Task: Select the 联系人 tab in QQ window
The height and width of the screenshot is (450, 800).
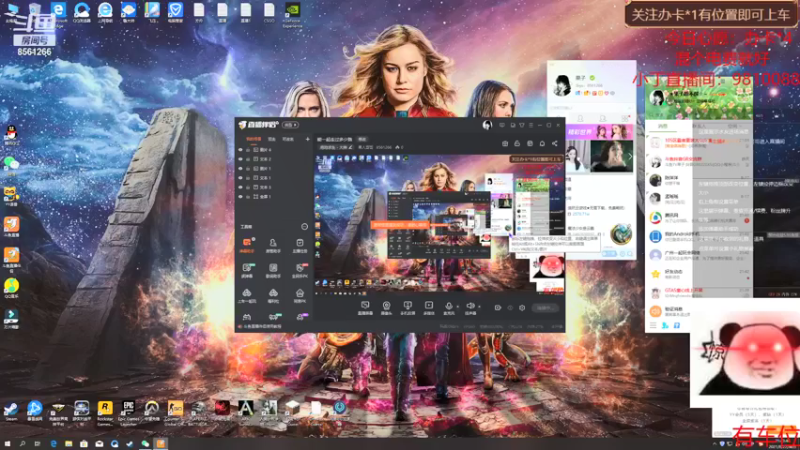Action: click(x=699, y=126)
